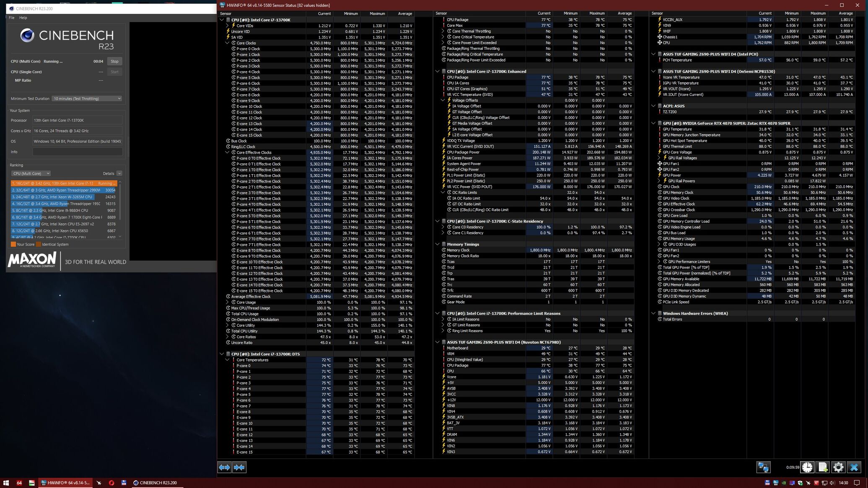Image resolution: width=868 pixels, height=488 pixels.
Task: Open the airplane taskbar icon
Action: tap(99, 483)
